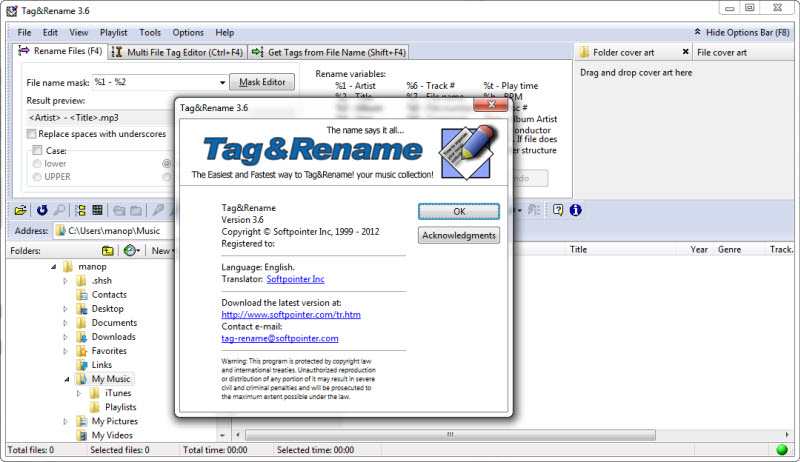This screenshot has height=462, width=800.
Task: Click OK in the About dialog
Action: [x=459, y=211]
